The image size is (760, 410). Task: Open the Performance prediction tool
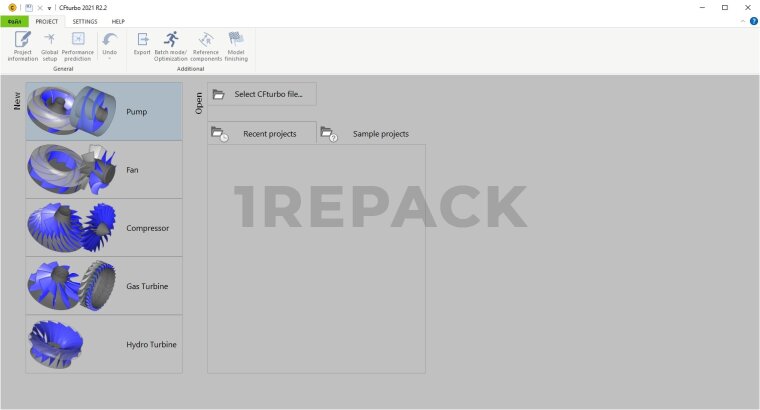[77, 46]
